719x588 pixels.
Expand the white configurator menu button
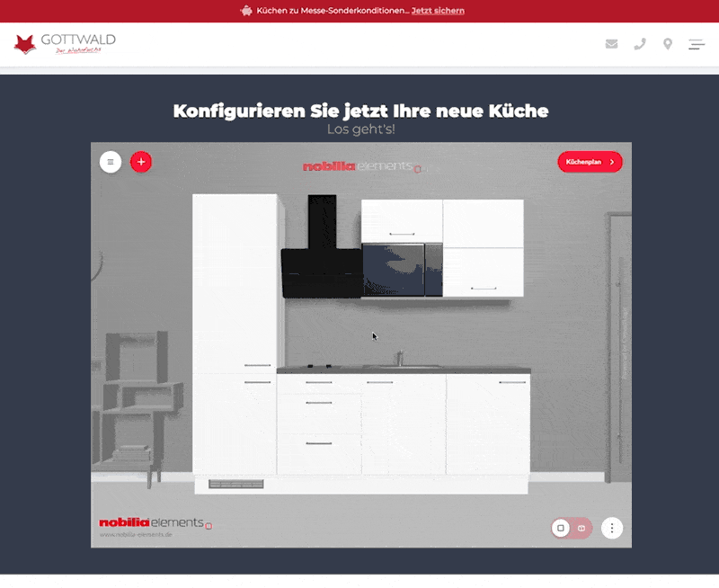click(x=111, y=162)
